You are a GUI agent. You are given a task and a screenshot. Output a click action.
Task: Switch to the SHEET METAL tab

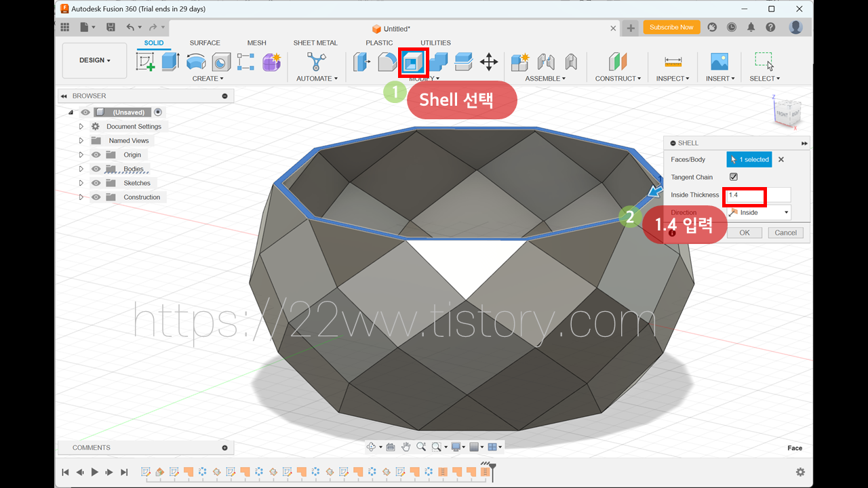coord(315,43)
